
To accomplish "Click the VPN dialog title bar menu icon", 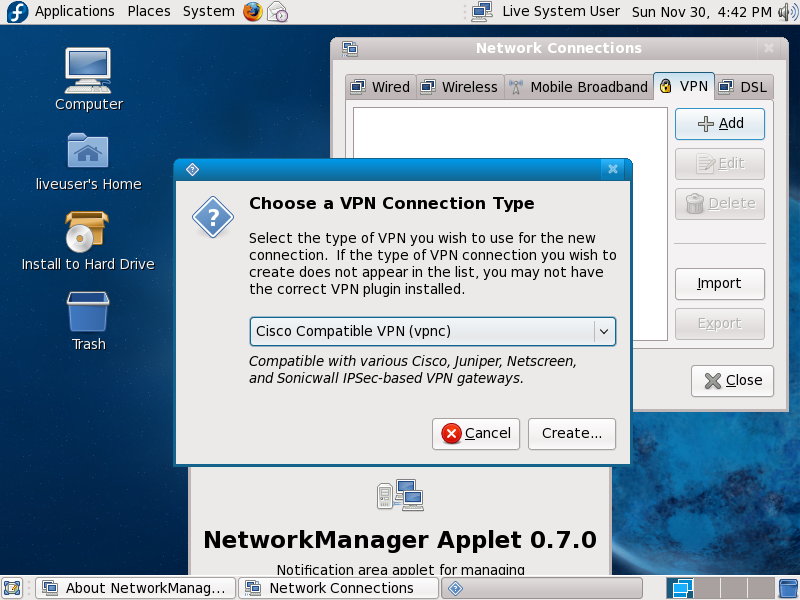I will click(x=192, y=169).
